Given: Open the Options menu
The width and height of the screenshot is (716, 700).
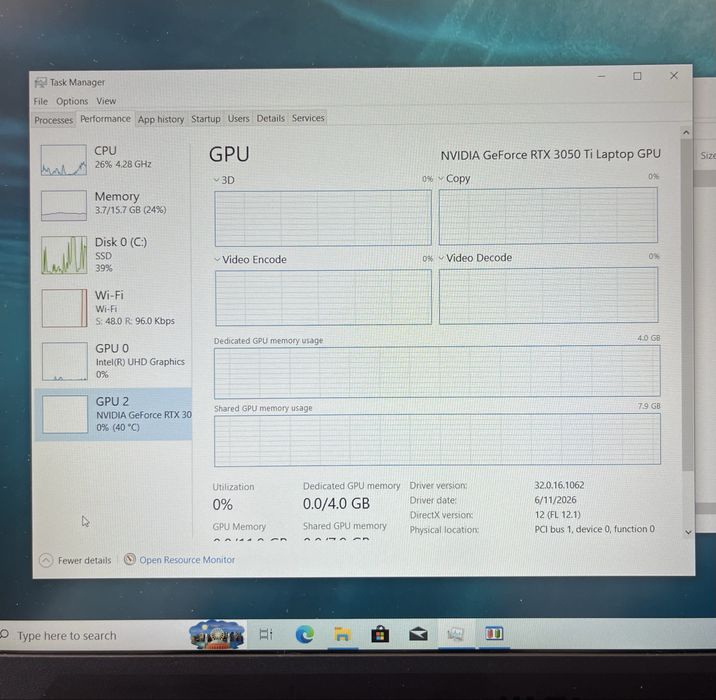Looking at the screenshot, I should point(72,101).
